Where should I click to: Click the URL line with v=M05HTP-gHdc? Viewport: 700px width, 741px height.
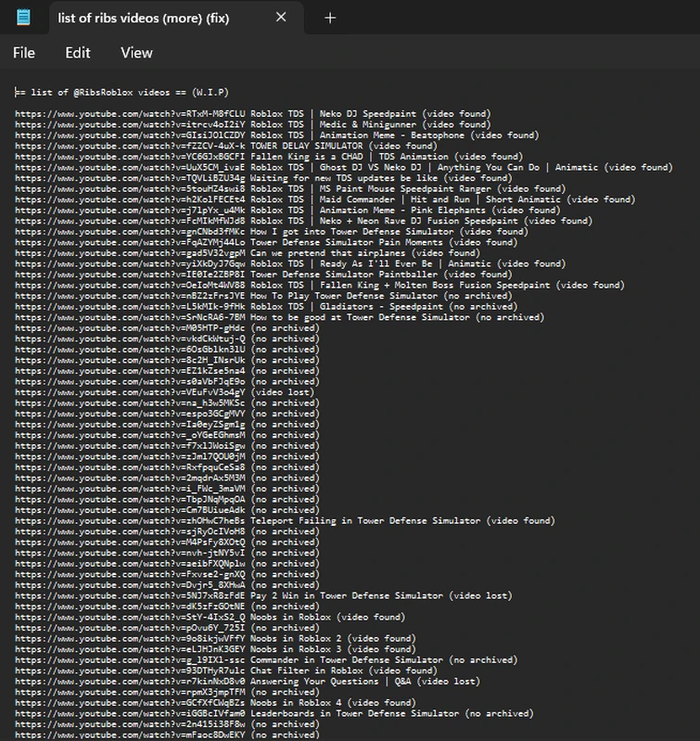pos(167,328)
